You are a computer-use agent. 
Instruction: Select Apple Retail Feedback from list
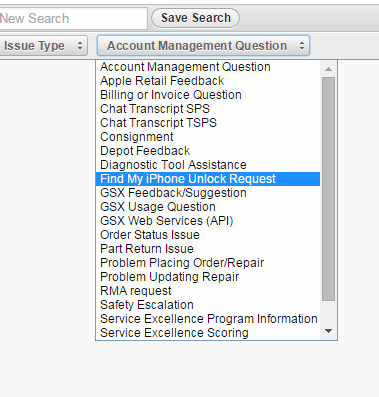208,81
